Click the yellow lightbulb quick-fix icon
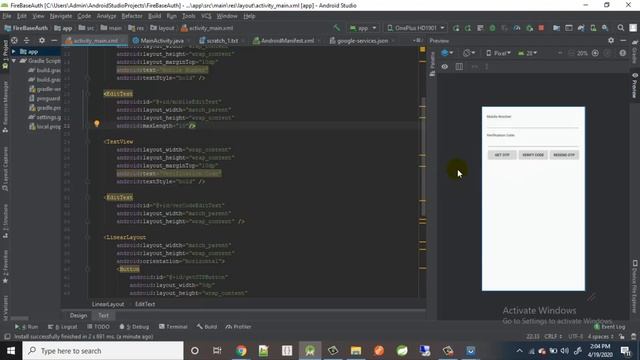The width and height of the screenshot is (640, 360). coord(97,123)
